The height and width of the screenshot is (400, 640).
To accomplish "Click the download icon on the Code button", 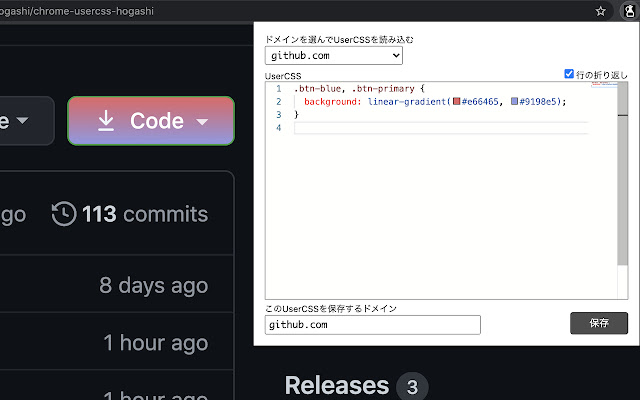I will (x=106, y=121).
